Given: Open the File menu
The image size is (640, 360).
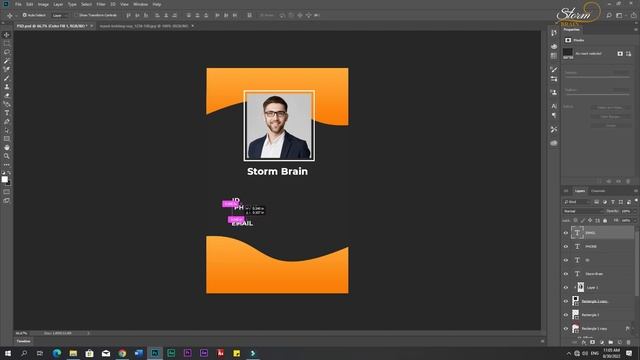Looking at the screenshot, I should [x=18, y=4].
